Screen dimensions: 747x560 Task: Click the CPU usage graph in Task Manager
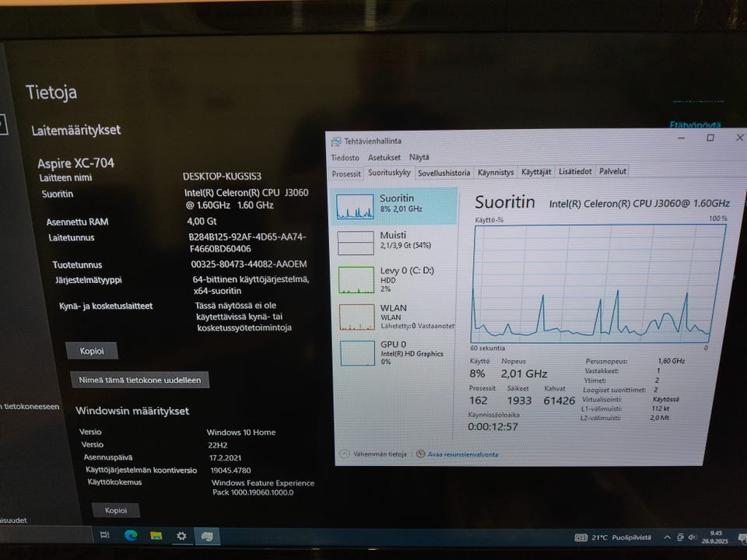(599, 284)
